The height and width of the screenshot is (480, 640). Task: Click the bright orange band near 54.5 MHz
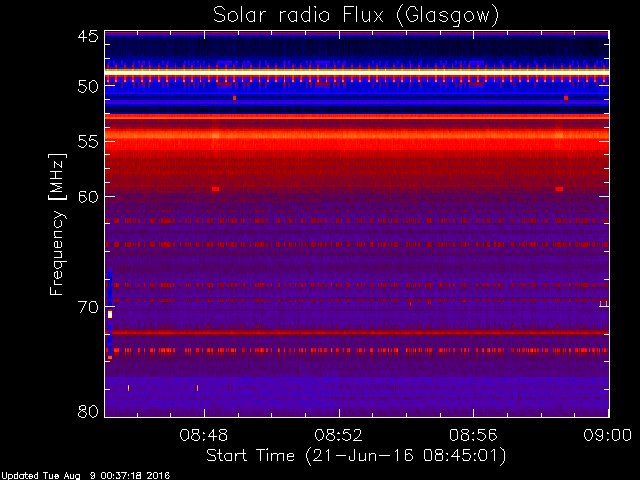[x=357, y=135]
